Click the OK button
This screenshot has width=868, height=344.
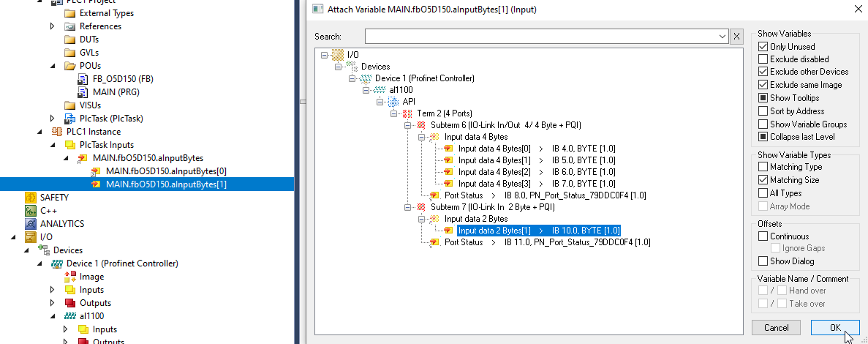[x=835, y=327]
